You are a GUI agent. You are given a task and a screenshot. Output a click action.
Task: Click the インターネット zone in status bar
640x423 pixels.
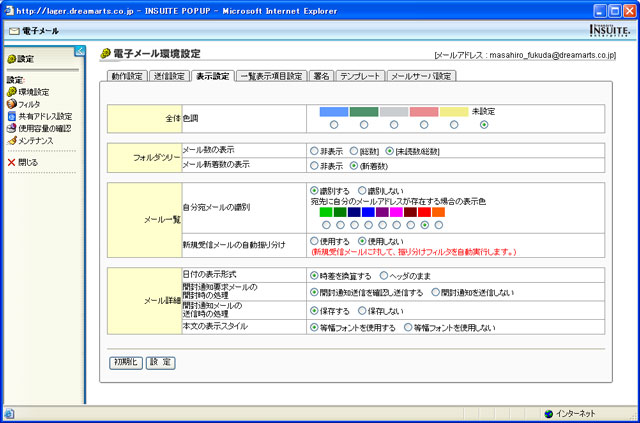click(x=575, y=413)
